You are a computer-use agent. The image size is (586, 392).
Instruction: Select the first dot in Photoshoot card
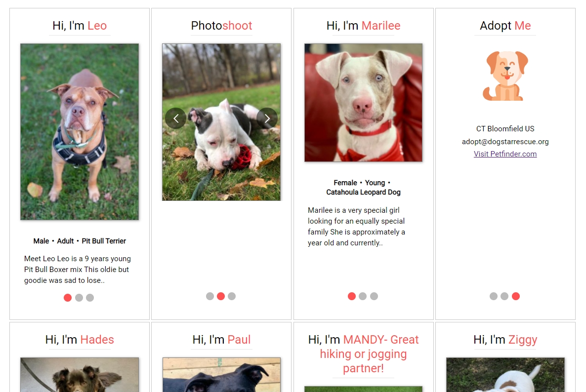(210, 296)
